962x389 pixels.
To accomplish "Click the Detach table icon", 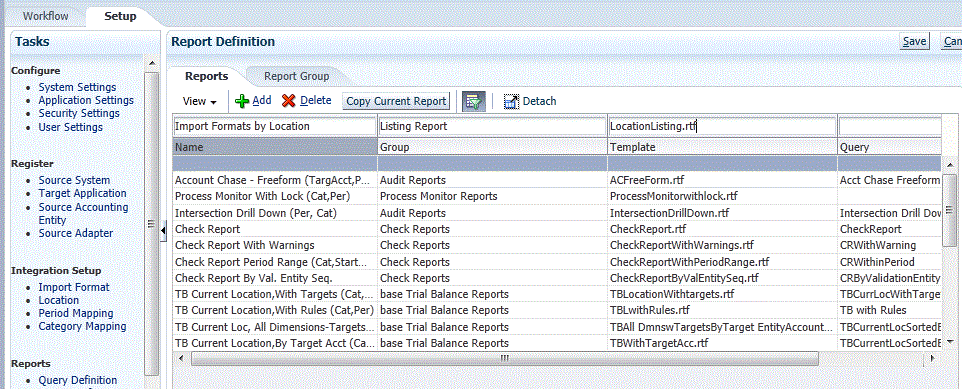I will point(512,102).
